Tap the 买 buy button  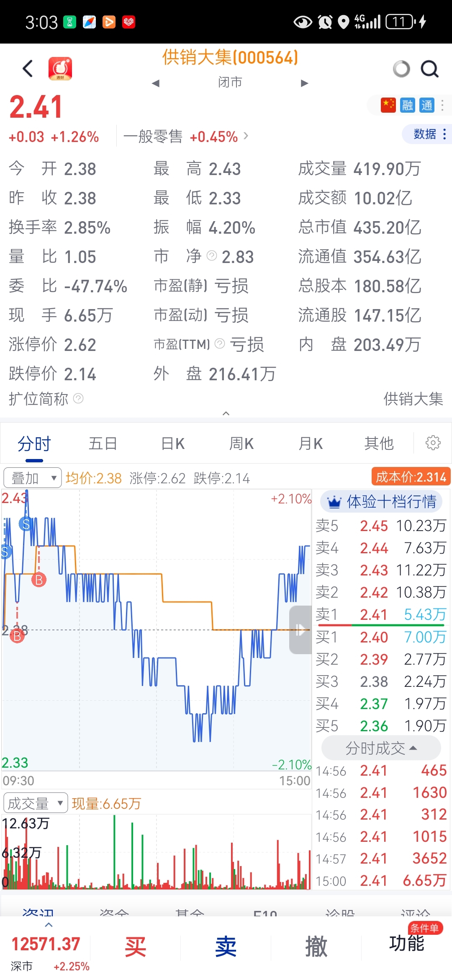[x=136, y=947]
